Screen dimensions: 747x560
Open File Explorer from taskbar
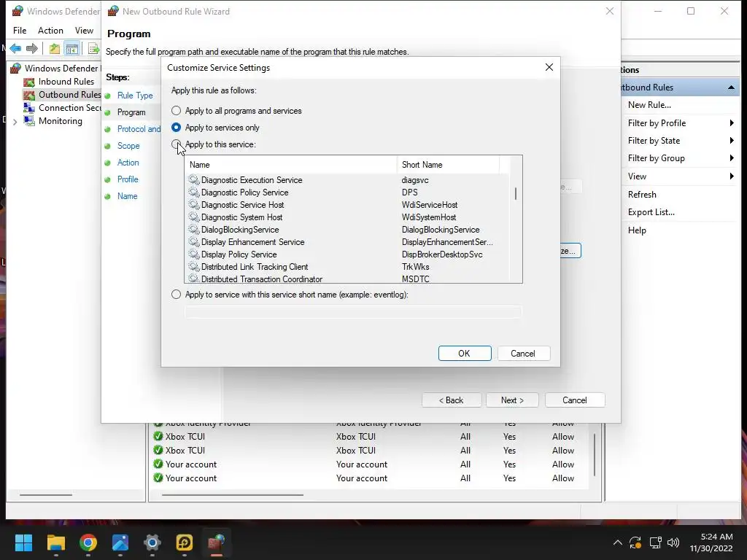point(55,542)
